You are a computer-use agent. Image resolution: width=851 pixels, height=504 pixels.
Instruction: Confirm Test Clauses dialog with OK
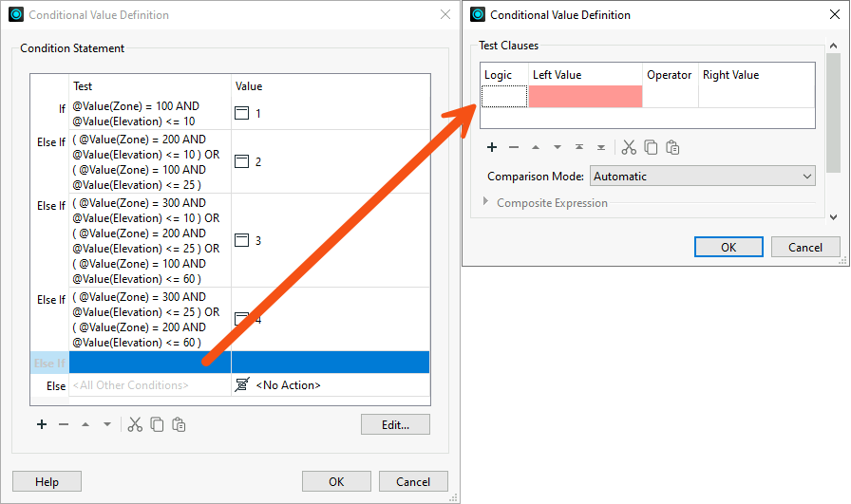click(728, 247)
